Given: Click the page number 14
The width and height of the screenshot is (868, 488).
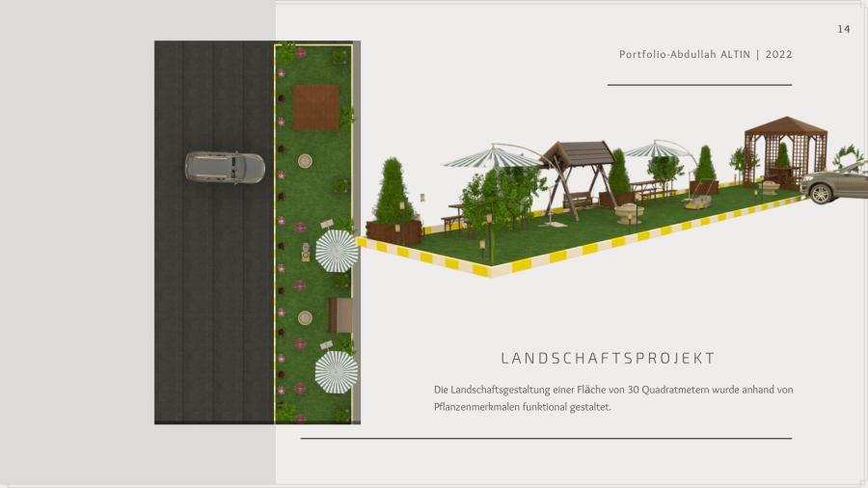Looking at the screenshot, I should 844,29.
